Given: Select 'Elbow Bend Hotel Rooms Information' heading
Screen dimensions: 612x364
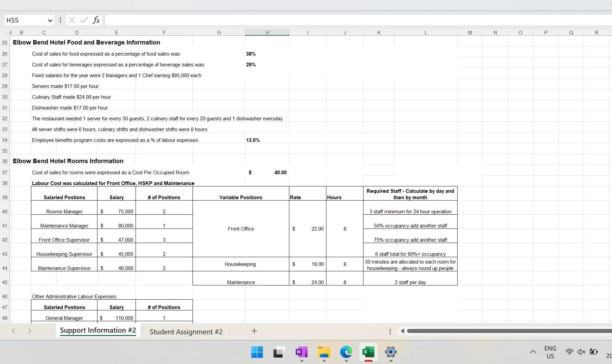Looking at the screenshot, I should pyautogui.click(x=68, y=161).
